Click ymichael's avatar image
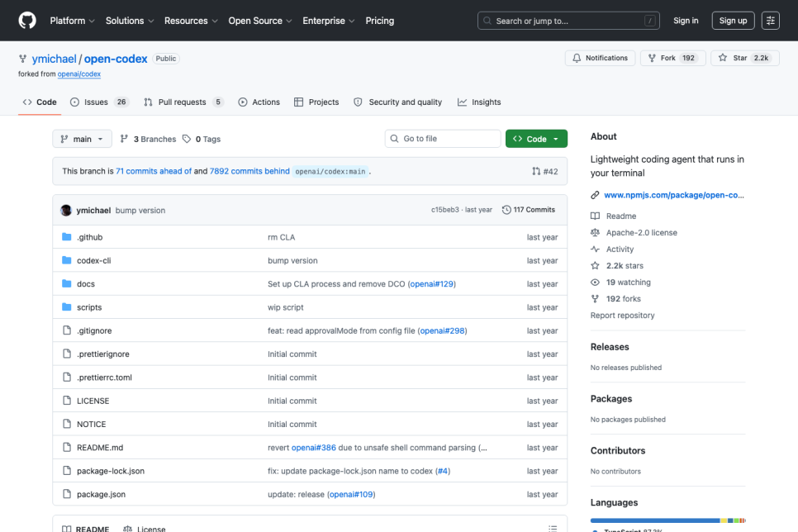The image size is (798, 532). (x=66, y=211)
